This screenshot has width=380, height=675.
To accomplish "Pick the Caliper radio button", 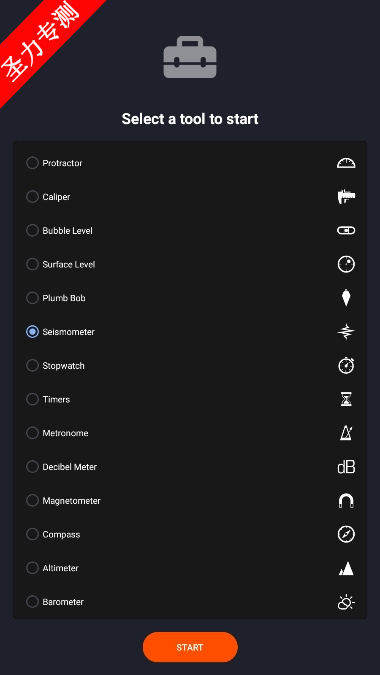I will [32, 197].
